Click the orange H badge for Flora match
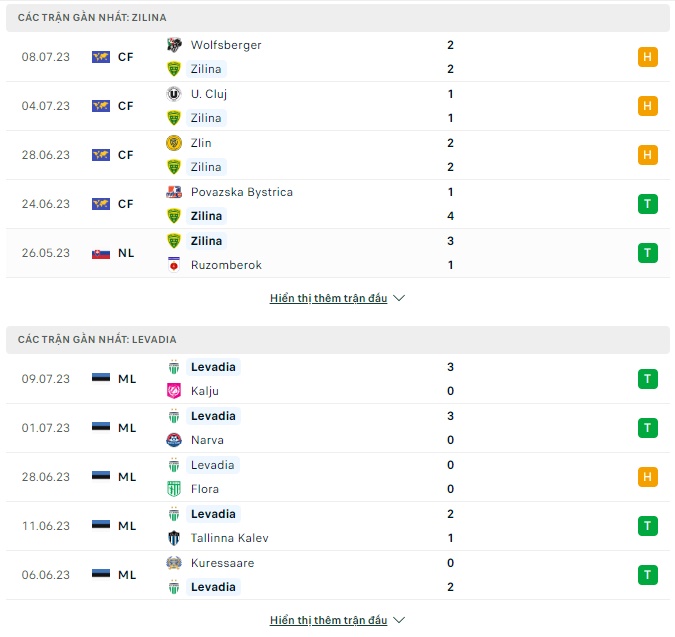This screenshot has height=637, width=675. (647, 477)
